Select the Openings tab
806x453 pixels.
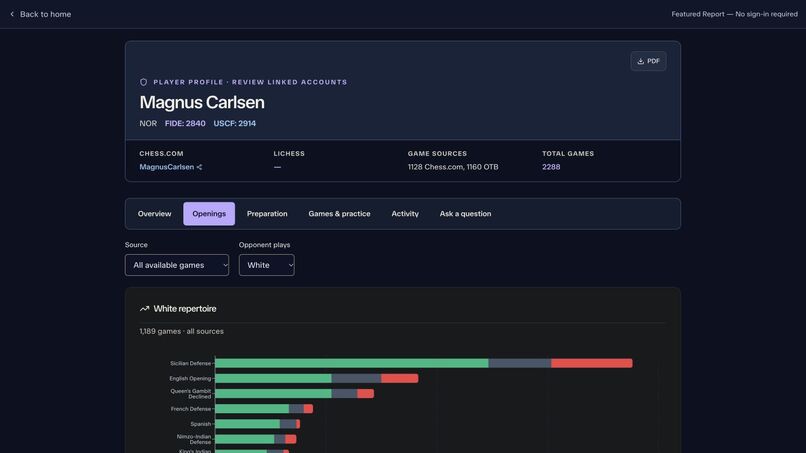[209, 214]
